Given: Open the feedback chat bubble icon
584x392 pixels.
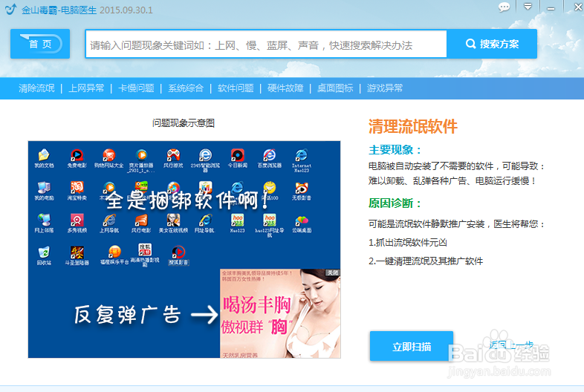Looking at the screenshot, I should pos(504,7).
